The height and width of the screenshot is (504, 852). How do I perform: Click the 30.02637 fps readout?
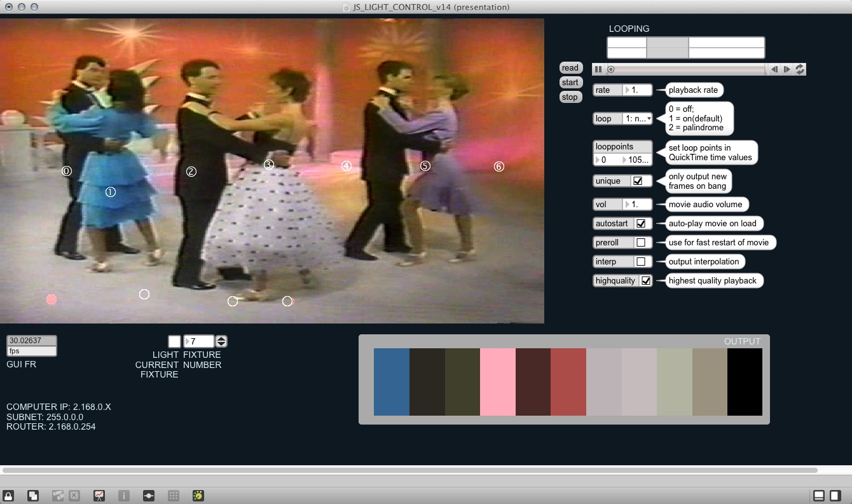(x=32, y=341)
